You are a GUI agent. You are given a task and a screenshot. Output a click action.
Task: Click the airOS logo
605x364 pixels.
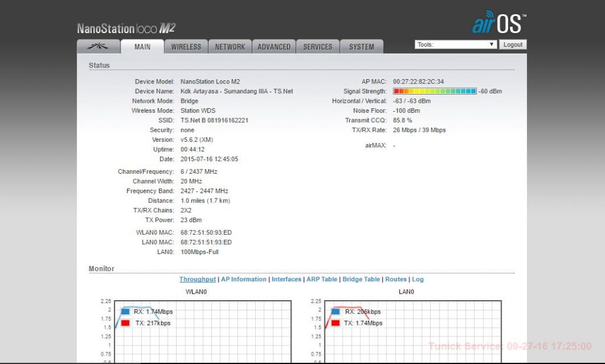click(x=499, y=22)
